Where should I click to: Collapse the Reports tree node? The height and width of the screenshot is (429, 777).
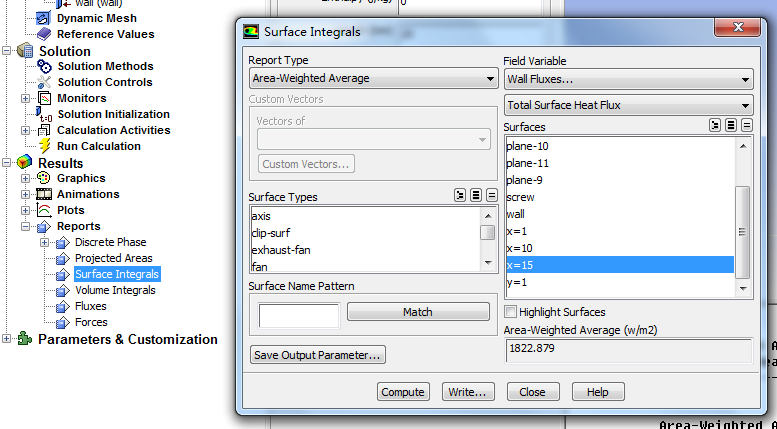click(x=25, y=226)
